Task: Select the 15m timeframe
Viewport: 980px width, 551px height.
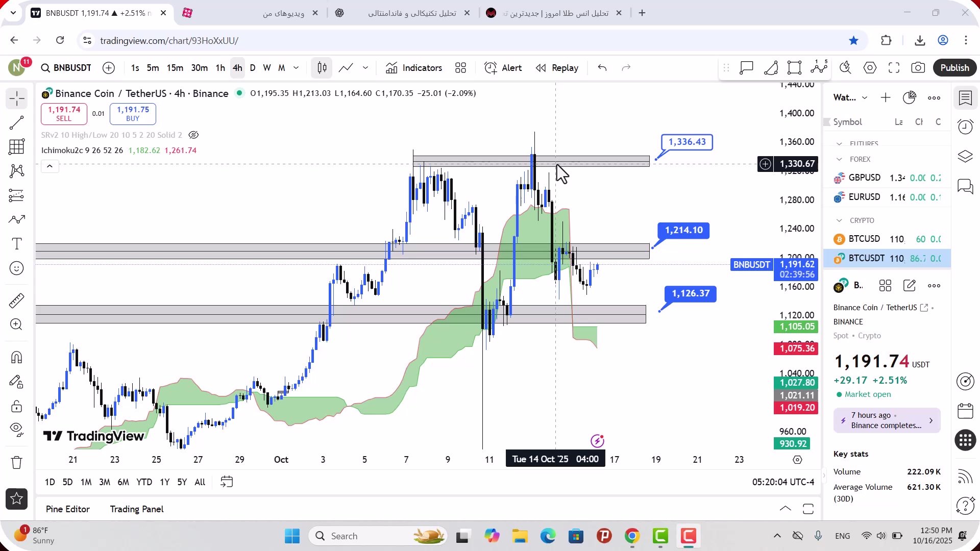Action: [x=175, y=68]
